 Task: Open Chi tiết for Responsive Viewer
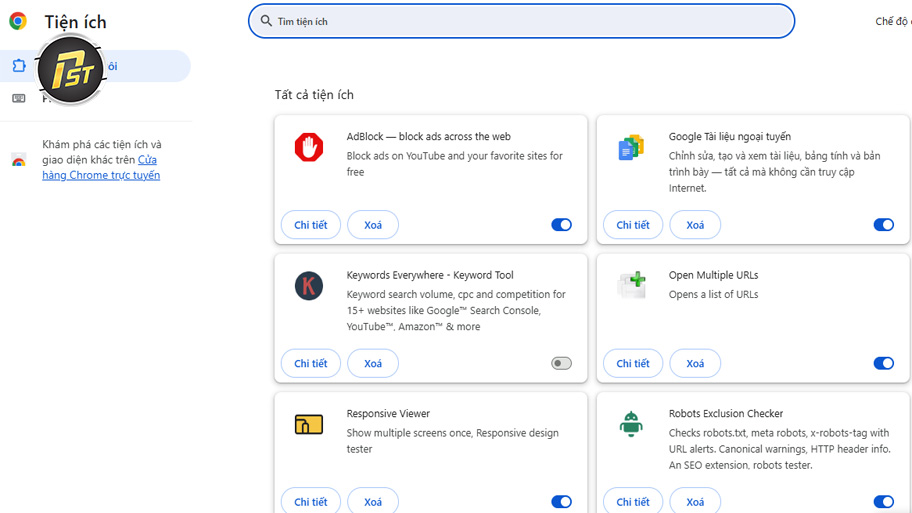tap(311, 500)
